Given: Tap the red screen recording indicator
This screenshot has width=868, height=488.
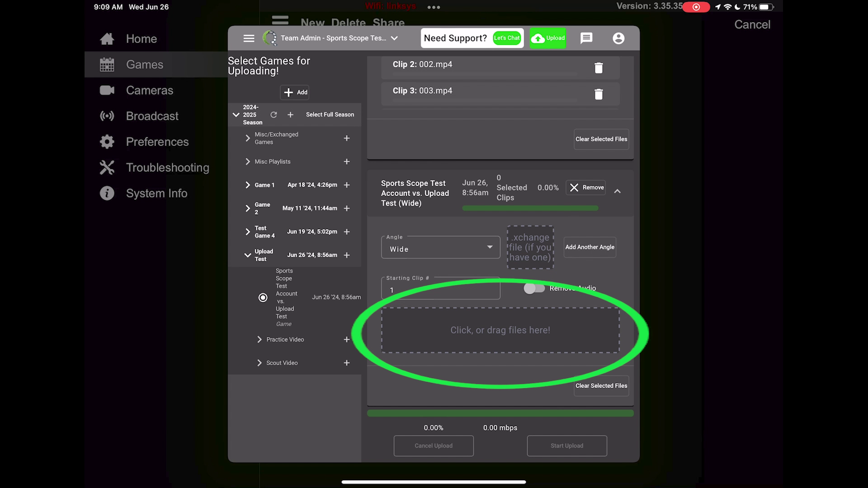Looking at the screenshot, I should tap(696, 7).
